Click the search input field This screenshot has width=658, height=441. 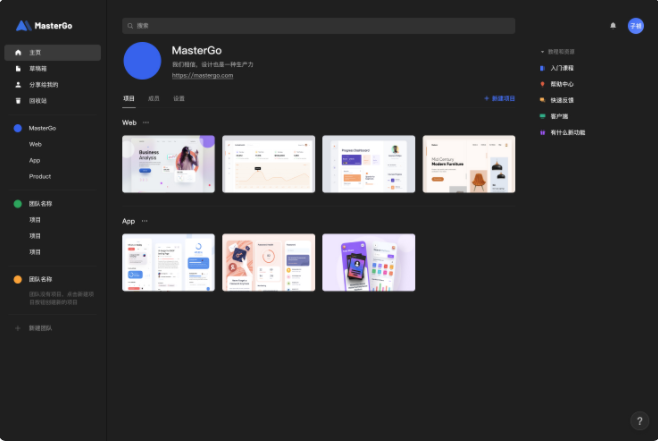pos(319,26)
